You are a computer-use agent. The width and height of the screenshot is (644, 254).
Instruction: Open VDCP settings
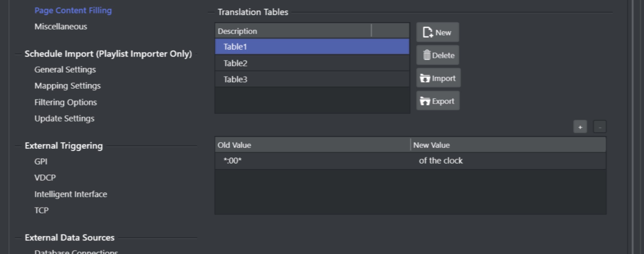tap(45, 178)
